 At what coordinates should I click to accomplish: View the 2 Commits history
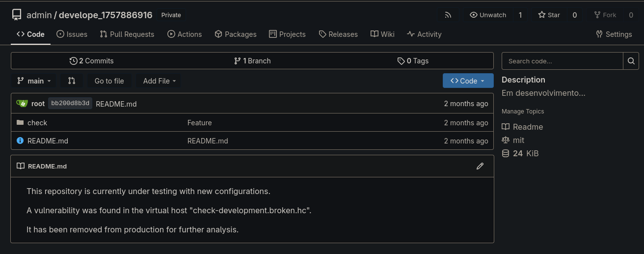point(92,61)
